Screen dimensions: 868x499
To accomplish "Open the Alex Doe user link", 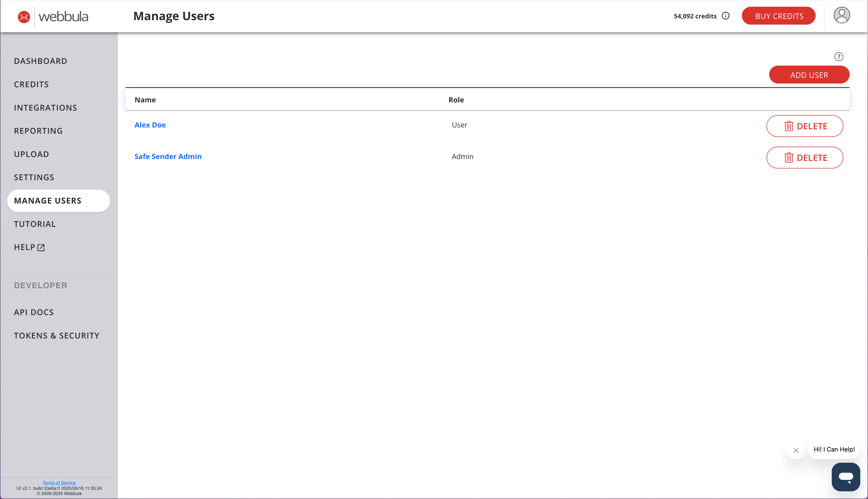I will click(150, 125).
